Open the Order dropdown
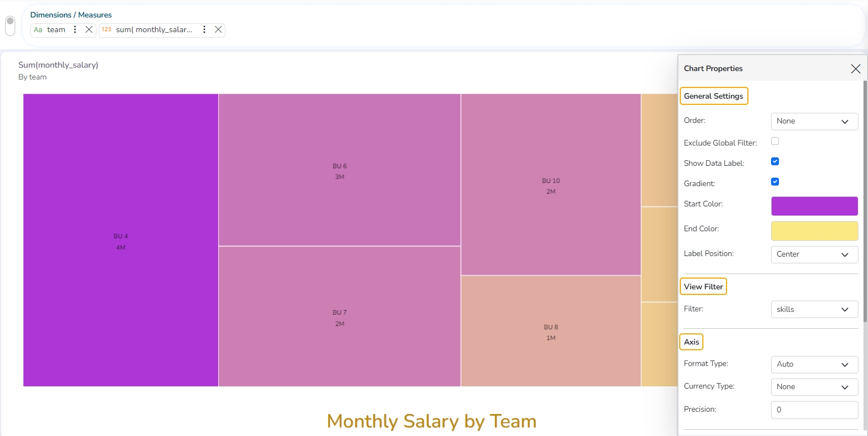The height and width of the screenshot is (436, 868). click(x=814, y=121)
